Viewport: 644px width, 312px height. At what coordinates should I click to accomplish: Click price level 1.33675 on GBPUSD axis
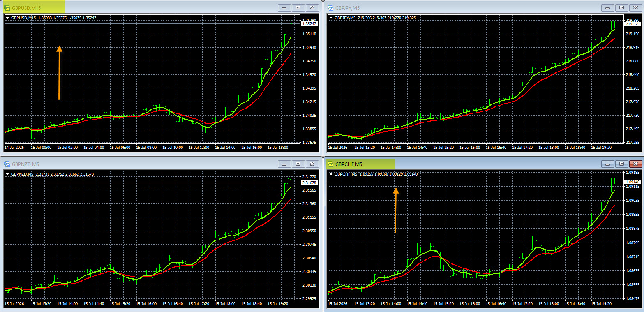click(x=309, y=143)
